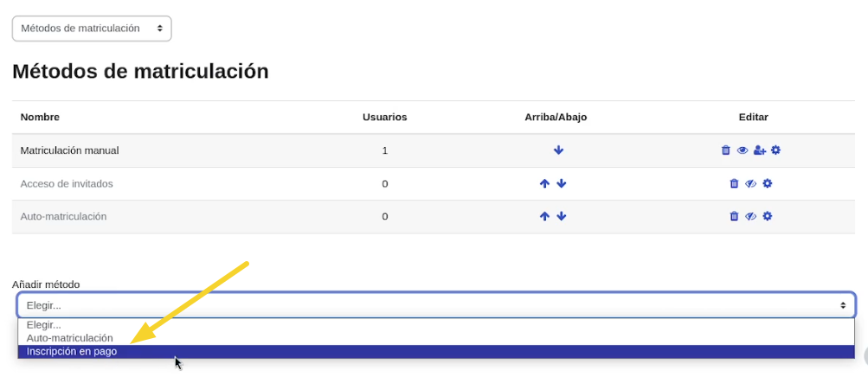Screen dimensions: 868x377
Task: Choose Auto-matriculación option in the dropdown list
Action: [70, 338]
